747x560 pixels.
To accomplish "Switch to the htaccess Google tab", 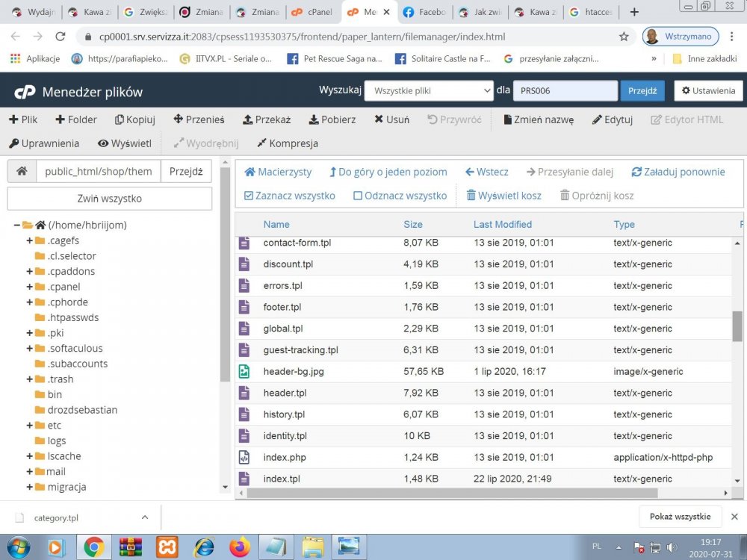I will 592,12.
